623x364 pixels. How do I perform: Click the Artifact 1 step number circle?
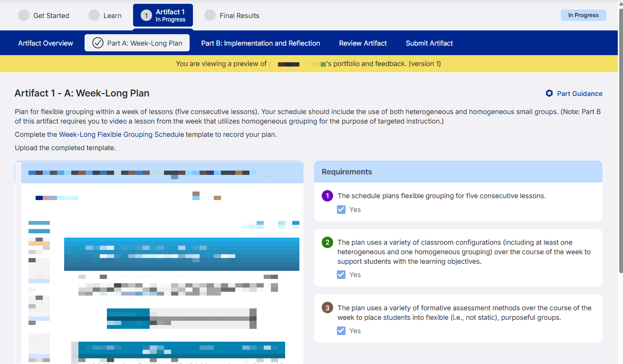146,16
